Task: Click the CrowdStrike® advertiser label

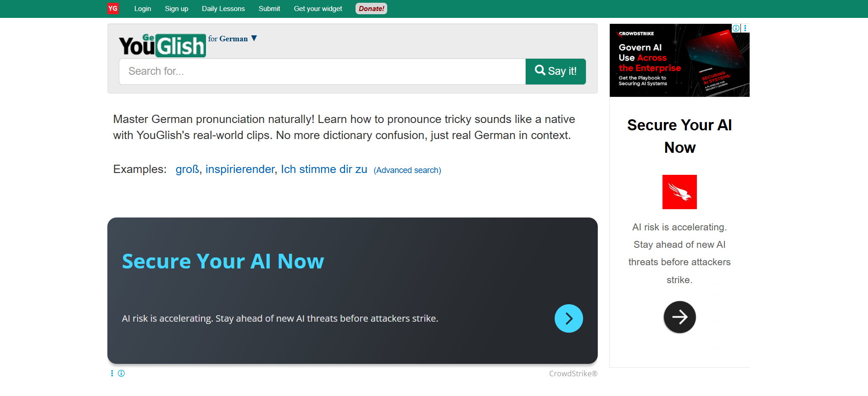Action: pos(573,374)
